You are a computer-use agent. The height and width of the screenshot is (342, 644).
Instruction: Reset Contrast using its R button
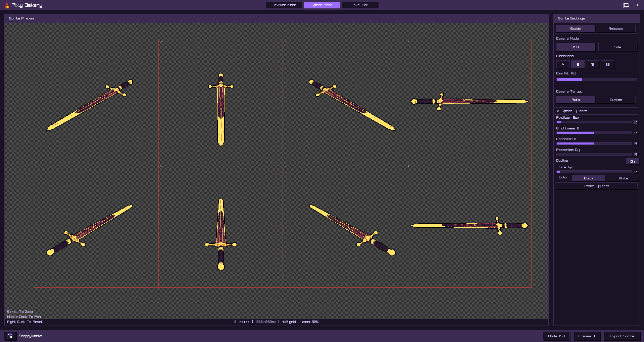(x=635, y=144)
